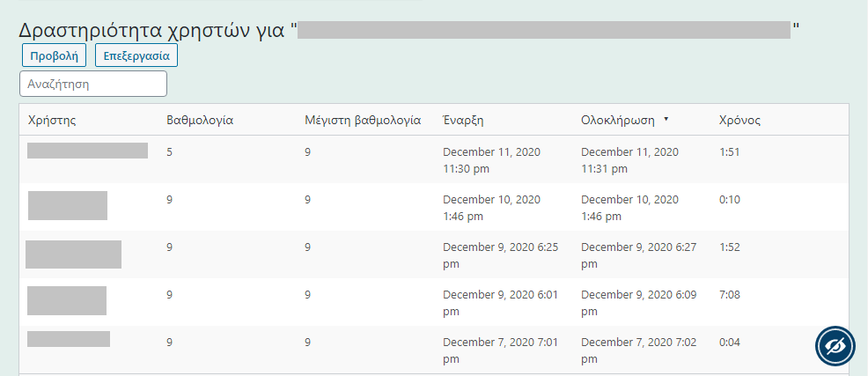Focus the Αναζήτηση search field

coord(93,84)
